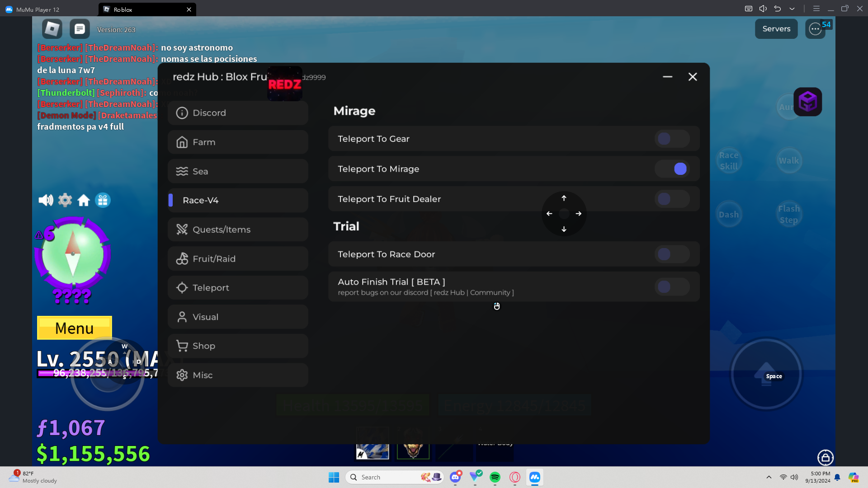Tap the Walk button
Image resolution: width=868 pixels, height=488 pixels.
click(x=789, y=161)
